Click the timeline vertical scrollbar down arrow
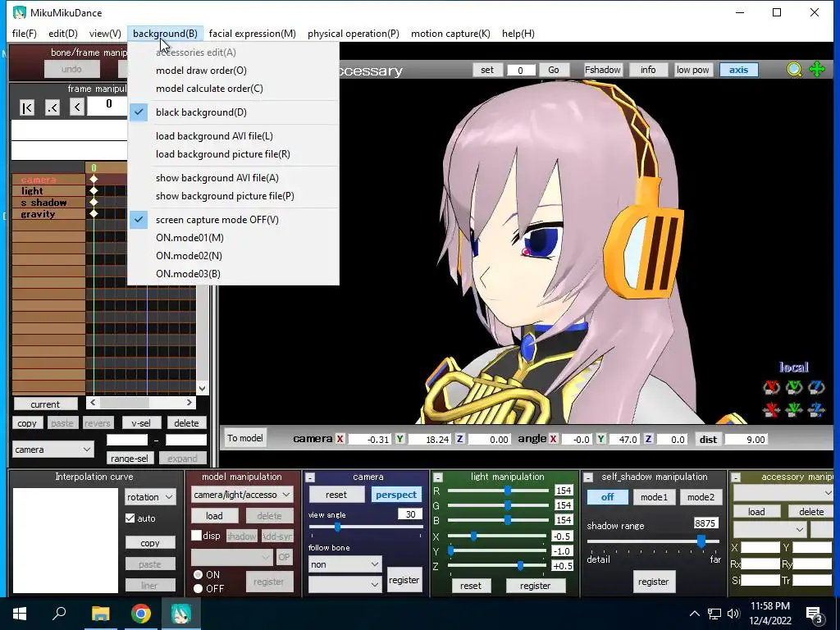Screen dimensions: 840x630 click(x=202, y=388)
